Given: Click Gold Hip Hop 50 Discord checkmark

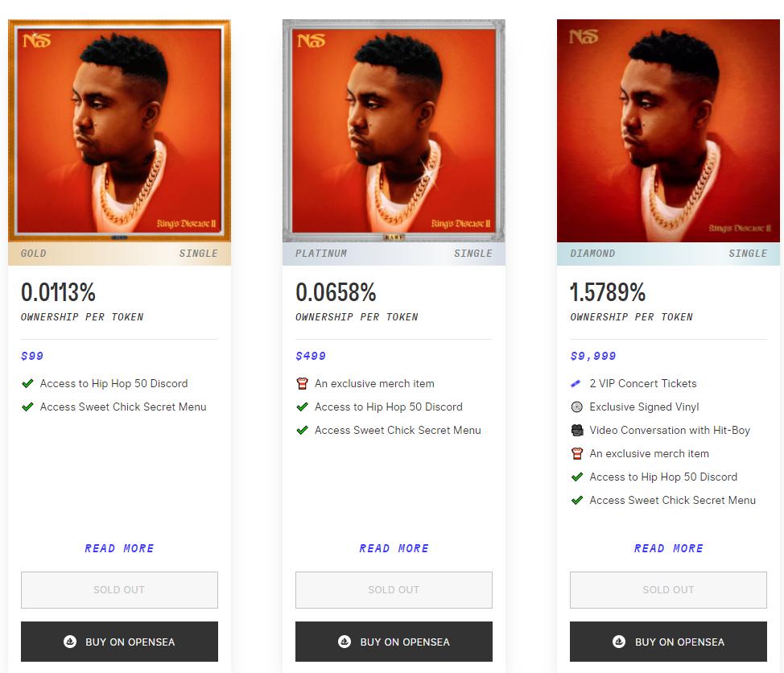Looking at the screenshot, I should (27, 383).
